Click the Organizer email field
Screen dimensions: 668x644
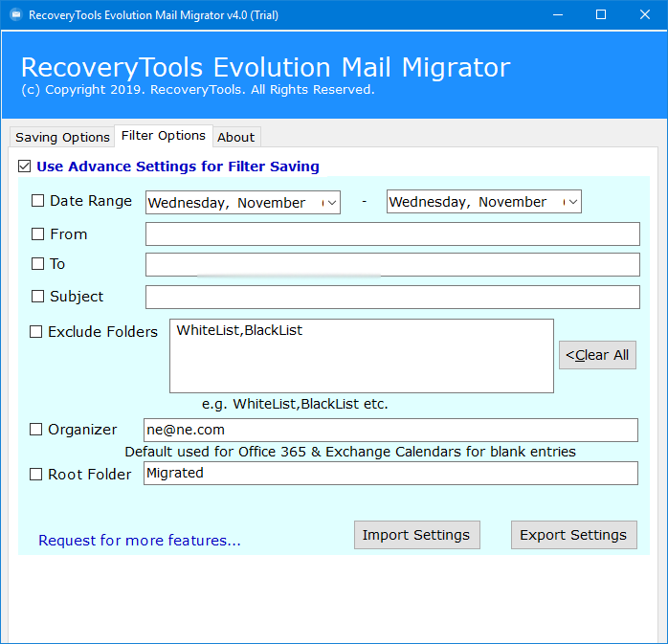tap(390, 430)
